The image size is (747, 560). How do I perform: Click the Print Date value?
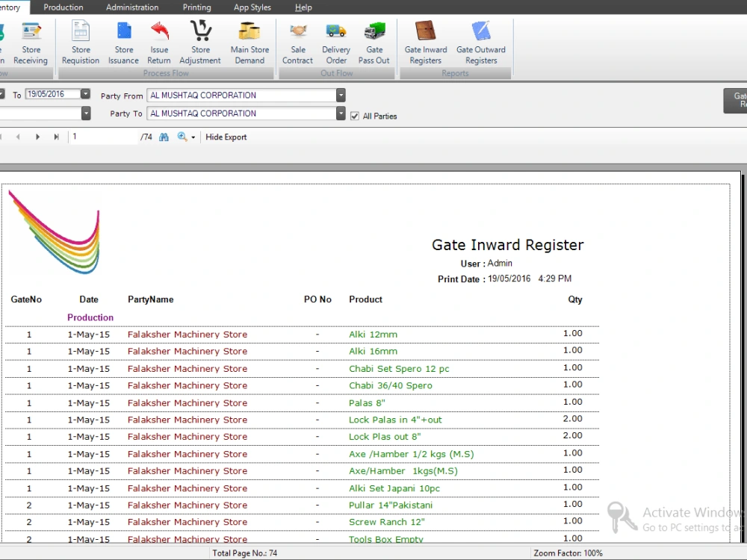[x=530, y=279]
